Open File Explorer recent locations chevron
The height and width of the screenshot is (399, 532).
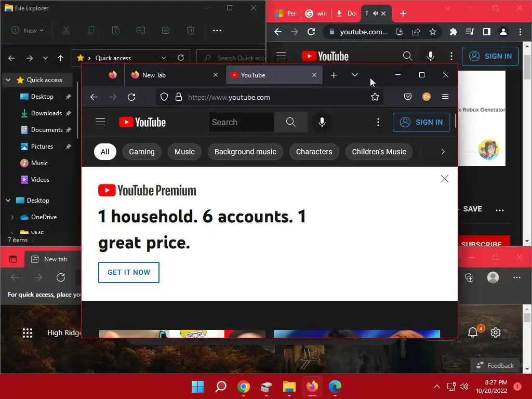45,58
